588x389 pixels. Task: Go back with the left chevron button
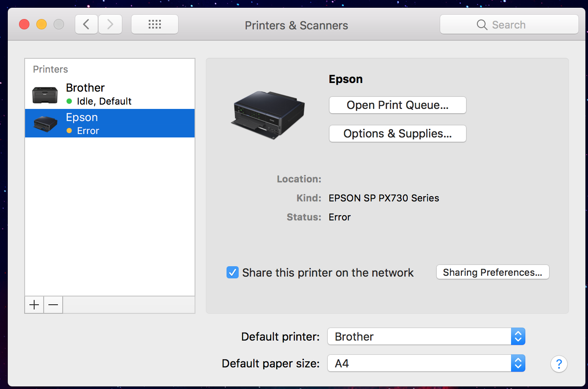point(86,24)
